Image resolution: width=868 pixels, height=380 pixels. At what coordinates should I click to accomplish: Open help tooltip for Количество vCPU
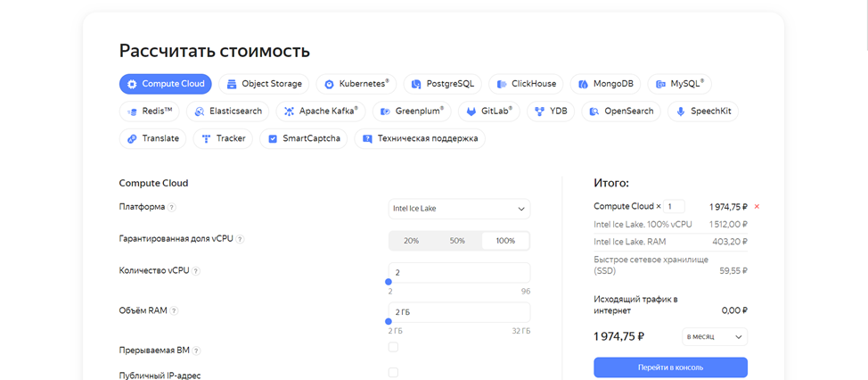tap(197, 271)
